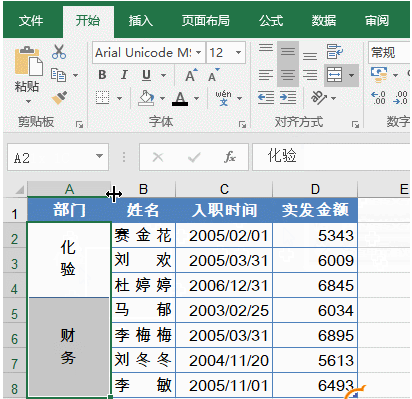Increase decimal places icon
This screenshot has height=399, width=412.
378,98
